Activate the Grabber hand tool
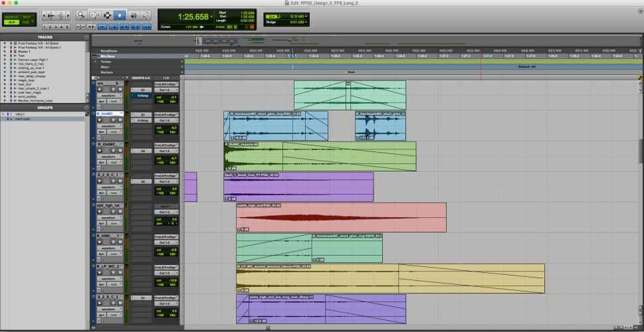This screenshot has height=332, width=644. click(x=120, y=14)
